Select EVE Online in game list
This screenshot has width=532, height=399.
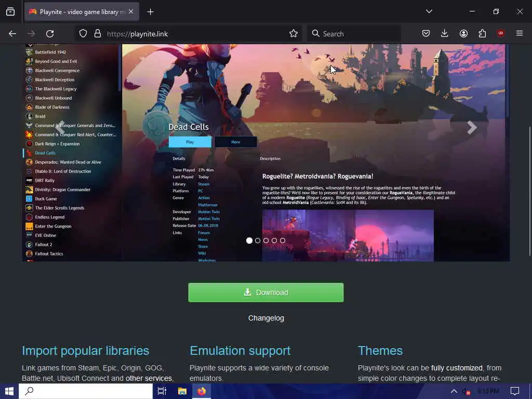[x=46, y=235]
